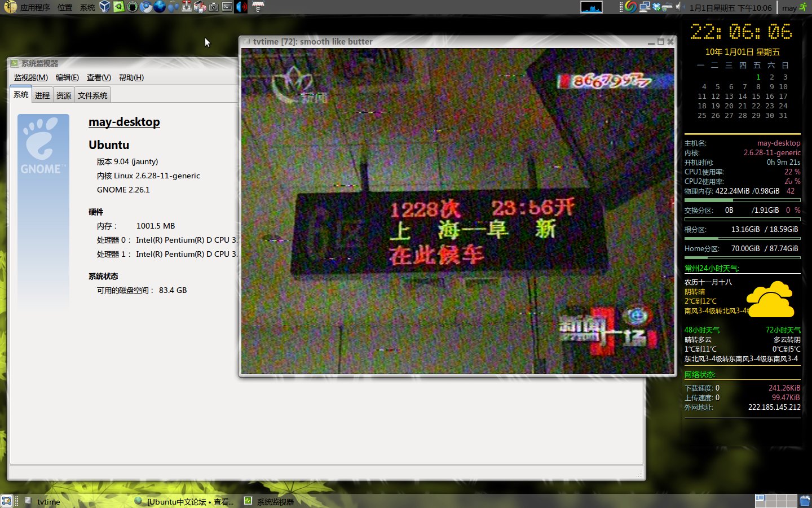This screenshot has width=812, height=508.
Task: Click the network drive globe tray icon
Action: [667, 7]
